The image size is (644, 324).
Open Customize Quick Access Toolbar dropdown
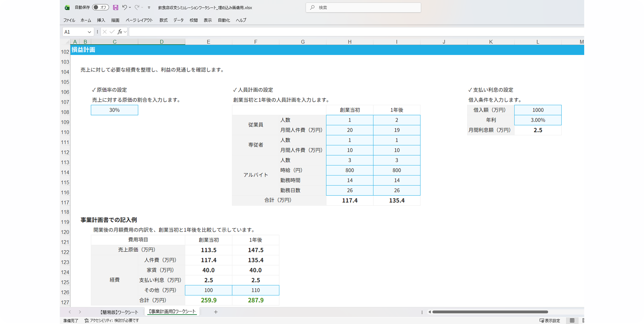(x=149, y=7)
